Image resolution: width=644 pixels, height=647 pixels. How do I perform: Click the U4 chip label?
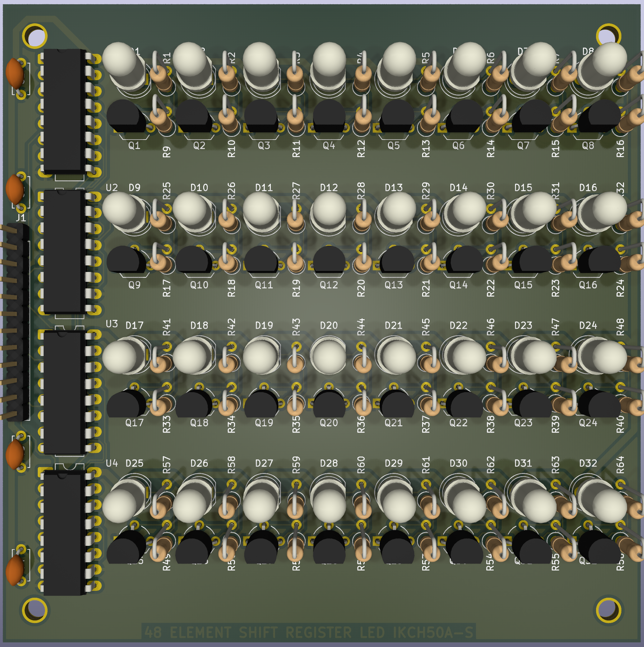click(112, 463)
